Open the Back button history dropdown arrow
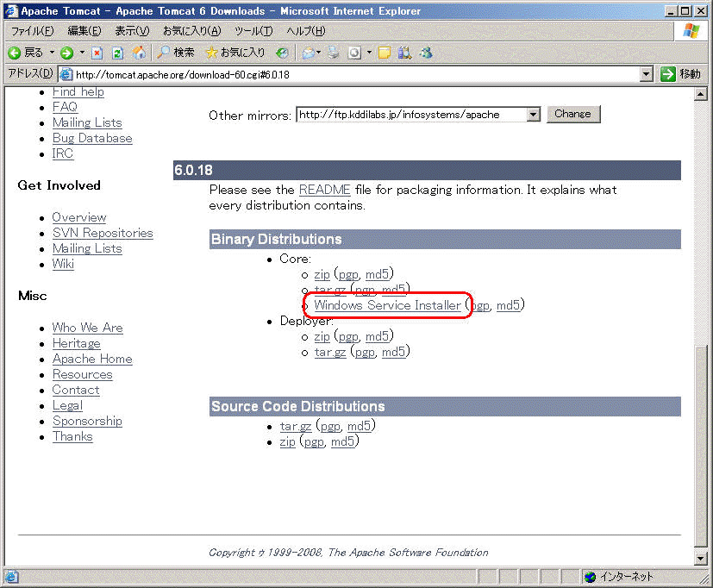The width and height of the screenshot is (713, 588). pyautogui.click(x=51, y=53)
